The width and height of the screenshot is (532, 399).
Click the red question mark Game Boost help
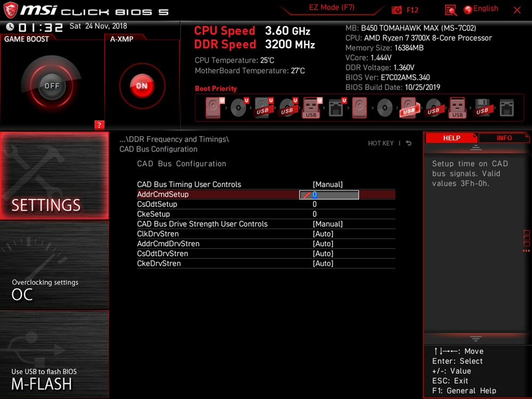[x=99, y=125]
